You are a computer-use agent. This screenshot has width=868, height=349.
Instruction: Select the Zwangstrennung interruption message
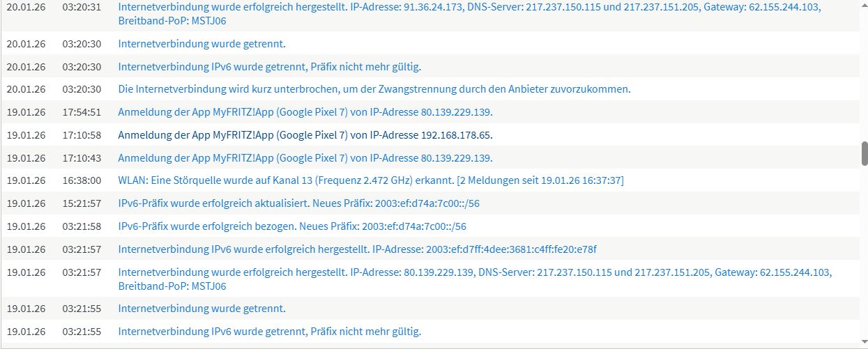[x=374, y=89]
